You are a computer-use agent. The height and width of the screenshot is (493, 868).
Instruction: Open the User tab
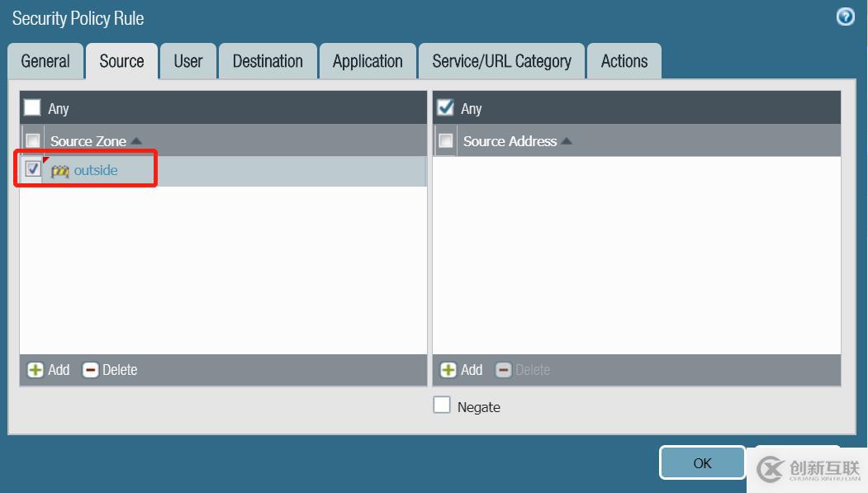coord(188,61)
